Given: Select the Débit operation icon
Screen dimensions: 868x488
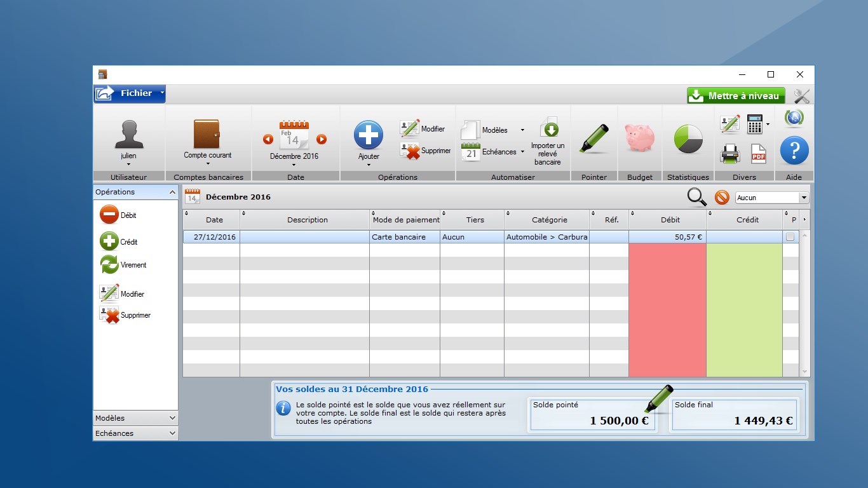Looking at the screenshot, I should pyautogui.click(x=109, y=215).
